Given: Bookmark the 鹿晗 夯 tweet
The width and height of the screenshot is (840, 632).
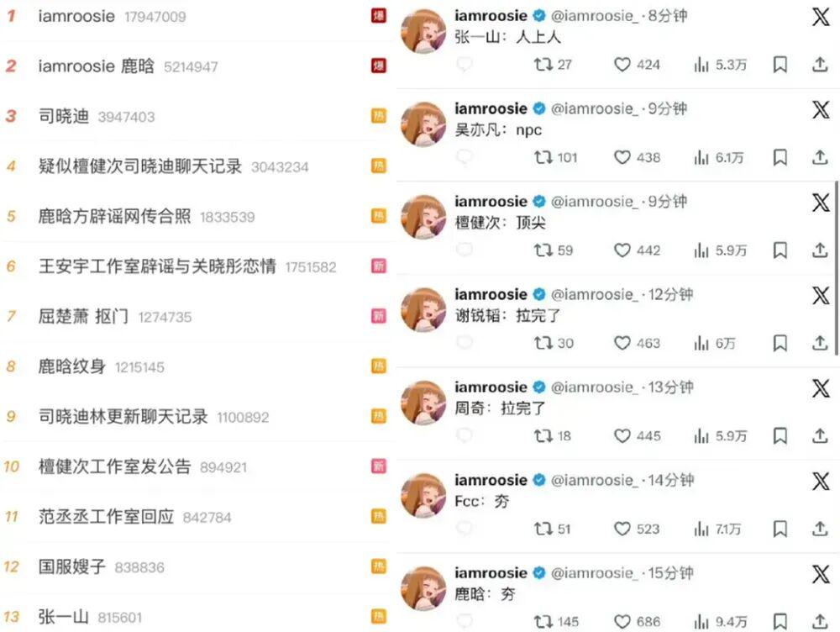Looking at the screenshot, I should [x=780, y=622].
